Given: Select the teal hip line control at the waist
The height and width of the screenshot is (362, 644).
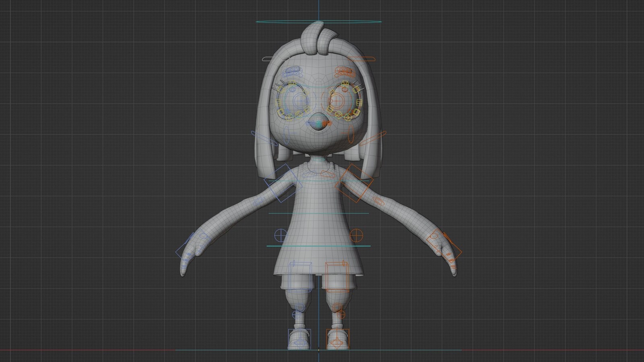Looking at the screenshot, I should tap(318, 246).
